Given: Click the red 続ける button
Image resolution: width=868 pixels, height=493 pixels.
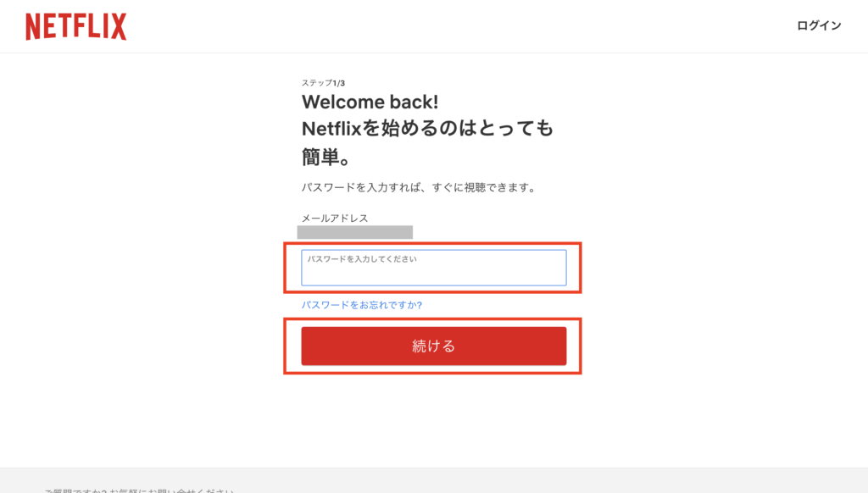Looking at the screenshot, I should 433,346.
